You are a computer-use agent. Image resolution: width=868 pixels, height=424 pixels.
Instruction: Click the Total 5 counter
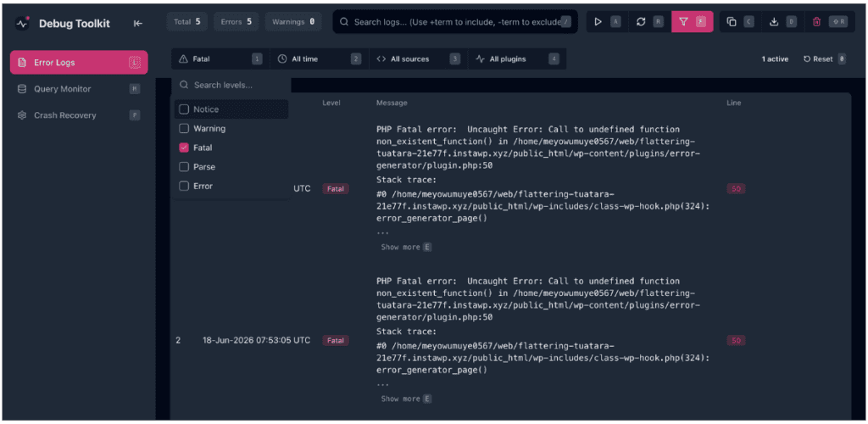187,21
